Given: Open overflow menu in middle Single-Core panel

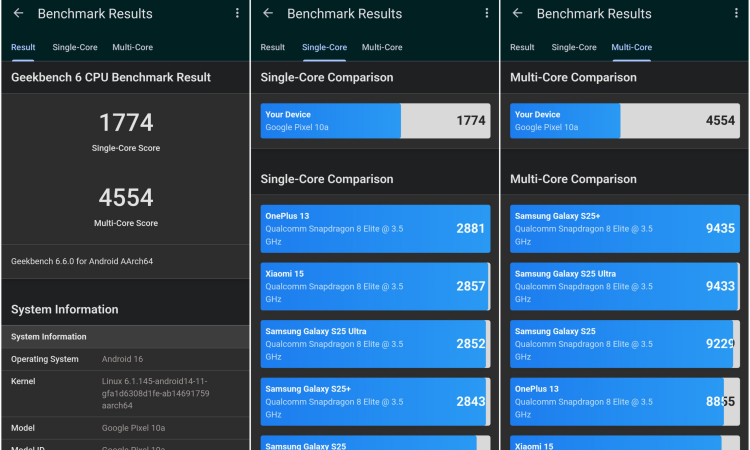Looking at the screenshot, I should 487,13.
